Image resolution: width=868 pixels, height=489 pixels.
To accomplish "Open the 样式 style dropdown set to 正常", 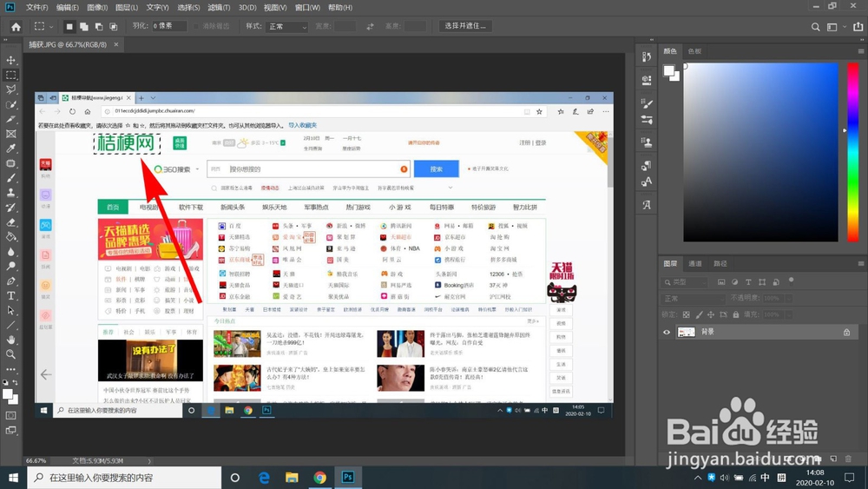I will 286,27.
